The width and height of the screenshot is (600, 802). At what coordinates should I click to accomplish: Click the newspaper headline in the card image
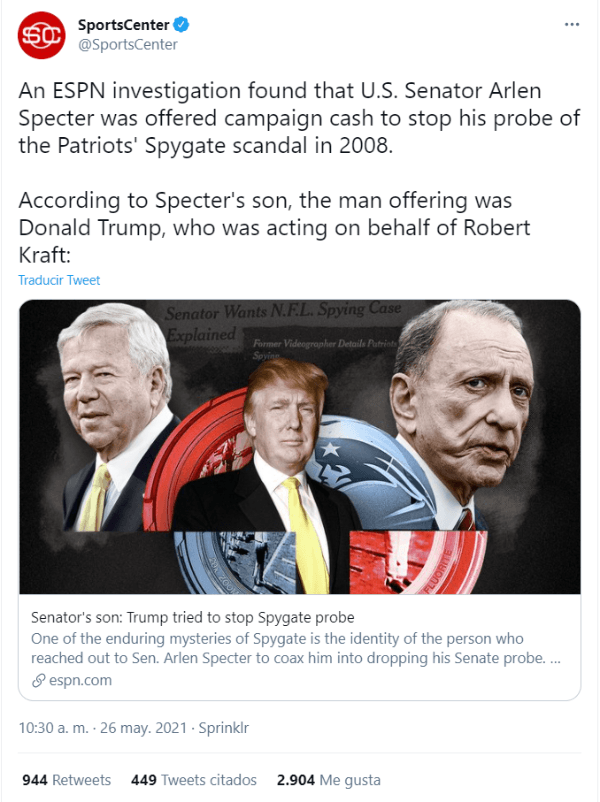pyautogui.click(x=282, y=318)
